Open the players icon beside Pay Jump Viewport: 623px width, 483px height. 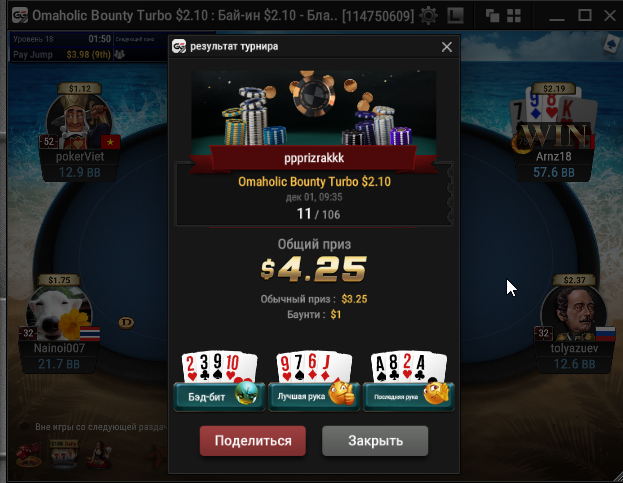[x=120, y=54]
